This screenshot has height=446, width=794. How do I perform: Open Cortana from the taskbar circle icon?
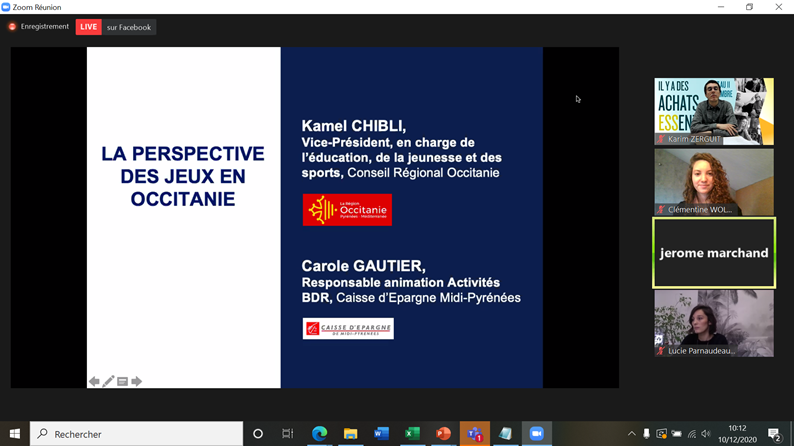tap(258, 434)
